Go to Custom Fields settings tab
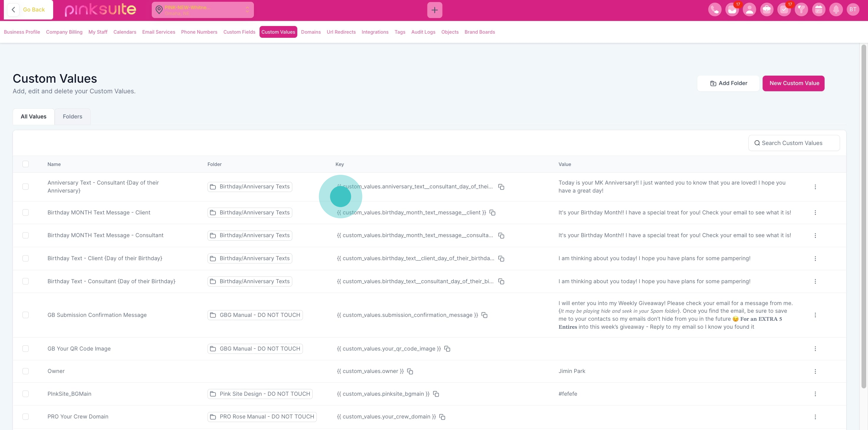This screenshot has height=430, width=868. coord(239,32)
